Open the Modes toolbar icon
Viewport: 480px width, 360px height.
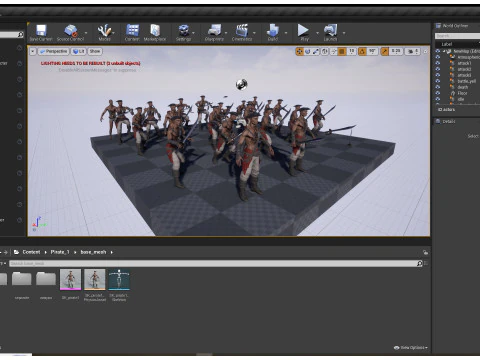[x=104, y=31]
